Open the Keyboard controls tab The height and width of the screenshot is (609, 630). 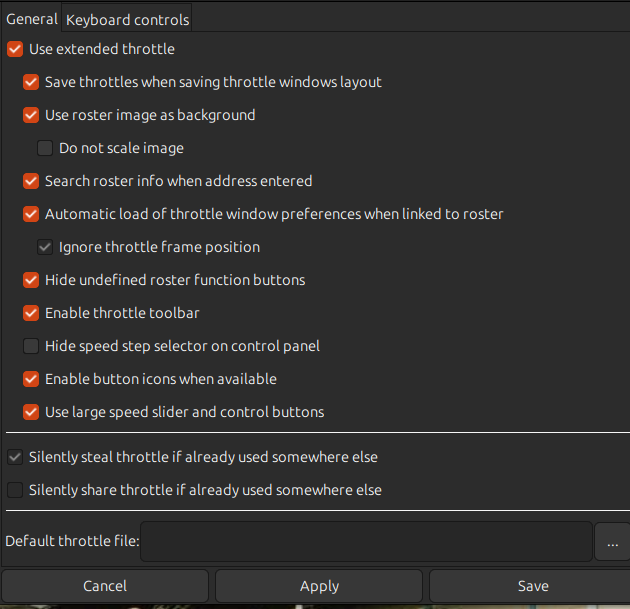(127, 19)
